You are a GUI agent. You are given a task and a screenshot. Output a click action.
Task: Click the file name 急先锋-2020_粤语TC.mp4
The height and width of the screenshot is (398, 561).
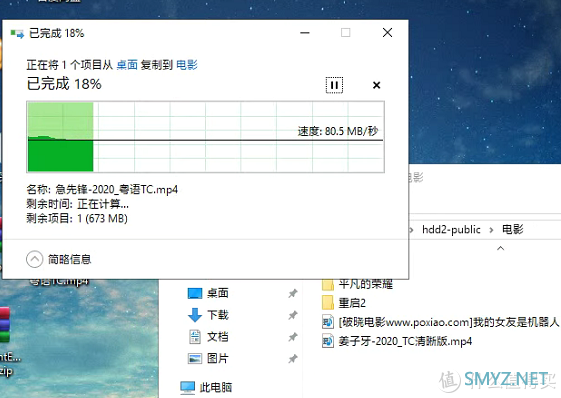pos(117,189)
